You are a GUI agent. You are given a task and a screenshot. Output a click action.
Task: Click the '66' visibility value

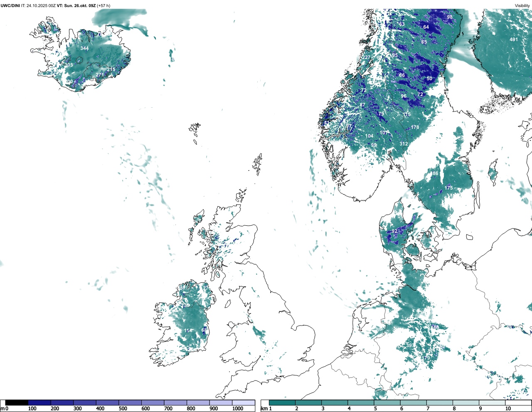pyautogui.click(x=402, y=75)
